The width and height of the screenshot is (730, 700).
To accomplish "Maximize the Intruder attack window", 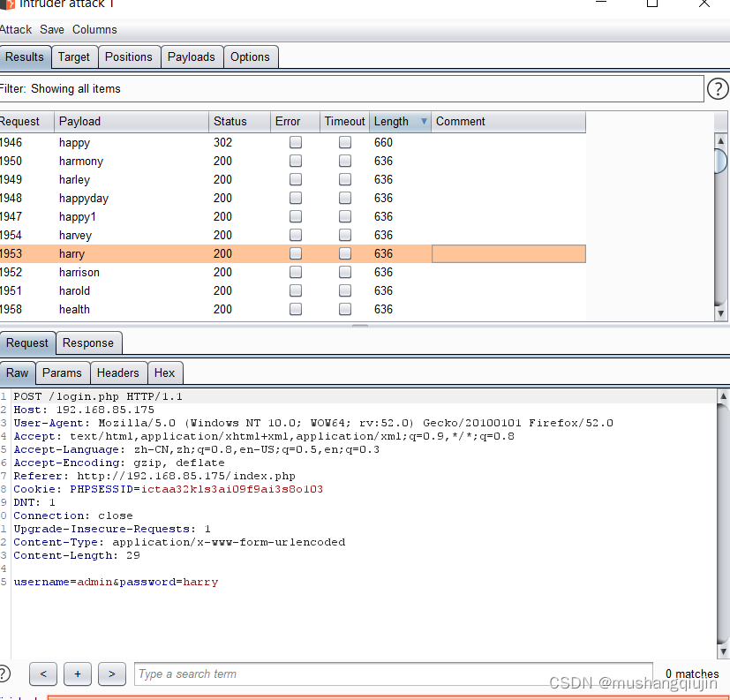I will pos(652,3).
